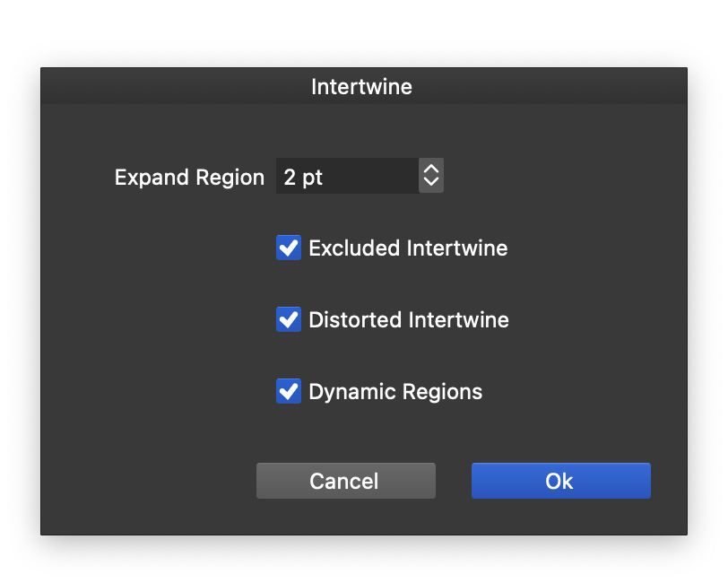
Task: Click the "Intertwine" dialog title text
Action: coord(361,87)
